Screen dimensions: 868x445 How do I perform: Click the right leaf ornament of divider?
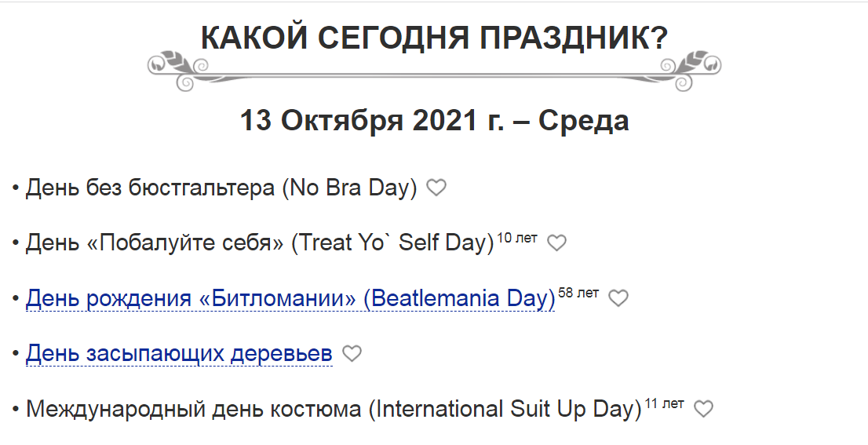[696, 70]
